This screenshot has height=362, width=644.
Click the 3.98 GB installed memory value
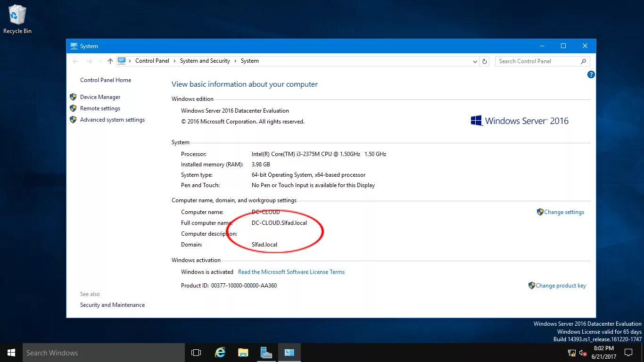click(261, 165)
